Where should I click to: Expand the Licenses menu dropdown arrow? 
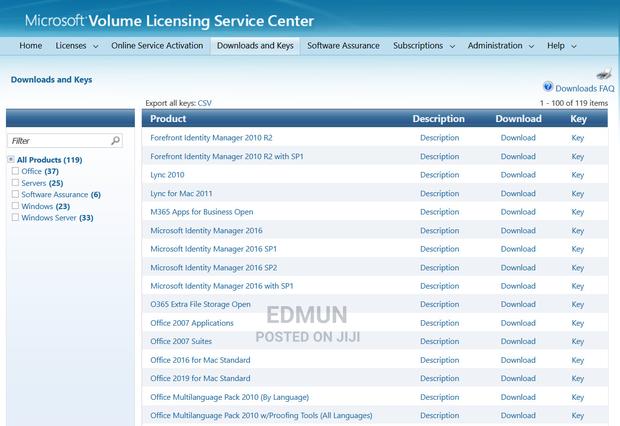(x=96, y=46)
